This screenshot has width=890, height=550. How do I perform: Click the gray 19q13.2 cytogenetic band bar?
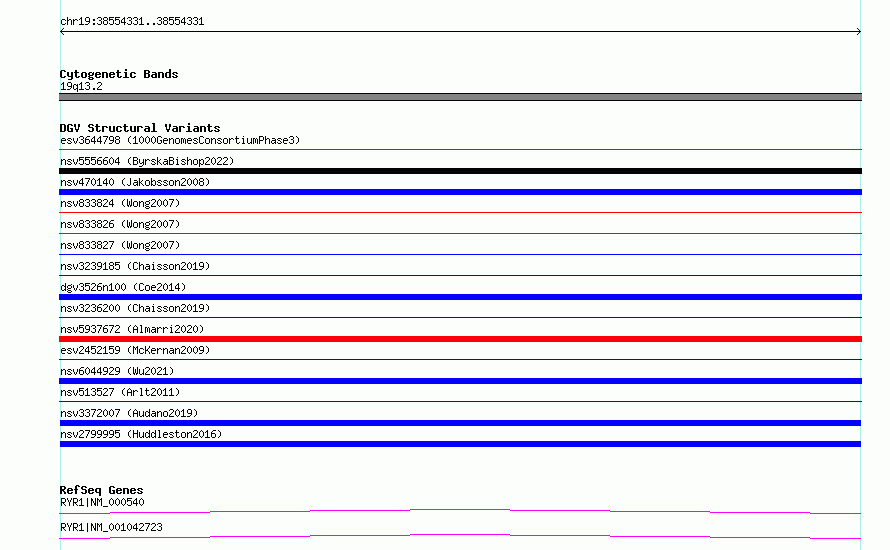coord(460,97)
